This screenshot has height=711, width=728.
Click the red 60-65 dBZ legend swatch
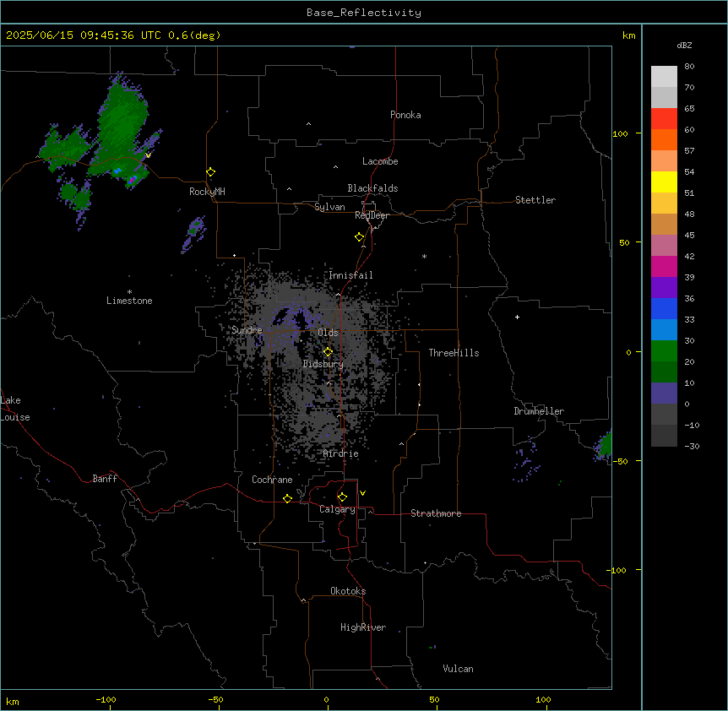[664, 118]
